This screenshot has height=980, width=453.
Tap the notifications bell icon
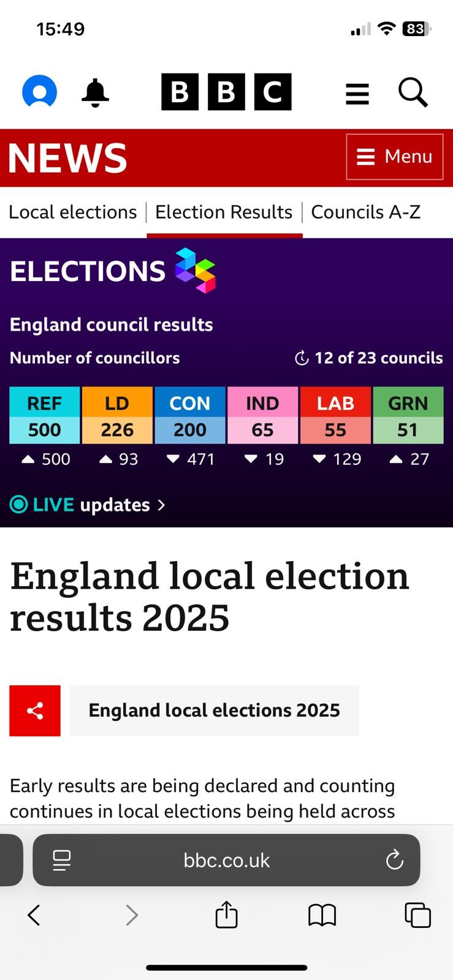[95, 93]
